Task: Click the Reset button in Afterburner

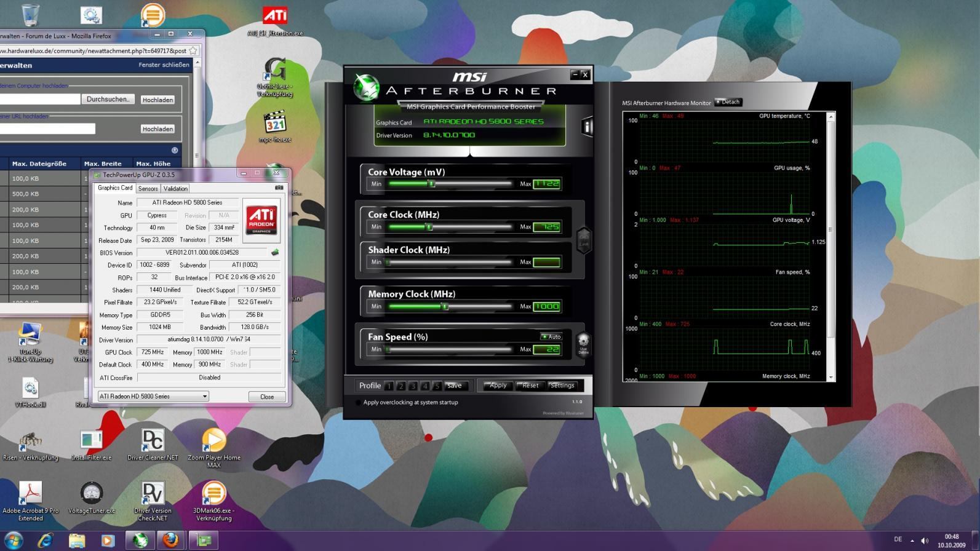Action: pos(530,386)
